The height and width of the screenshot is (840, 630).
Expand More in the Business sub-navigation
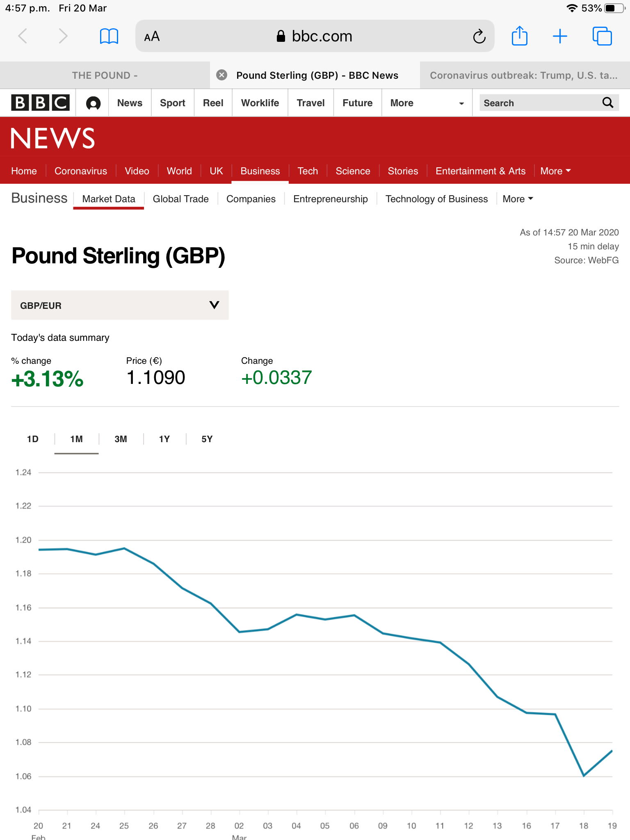click(518, 199)
